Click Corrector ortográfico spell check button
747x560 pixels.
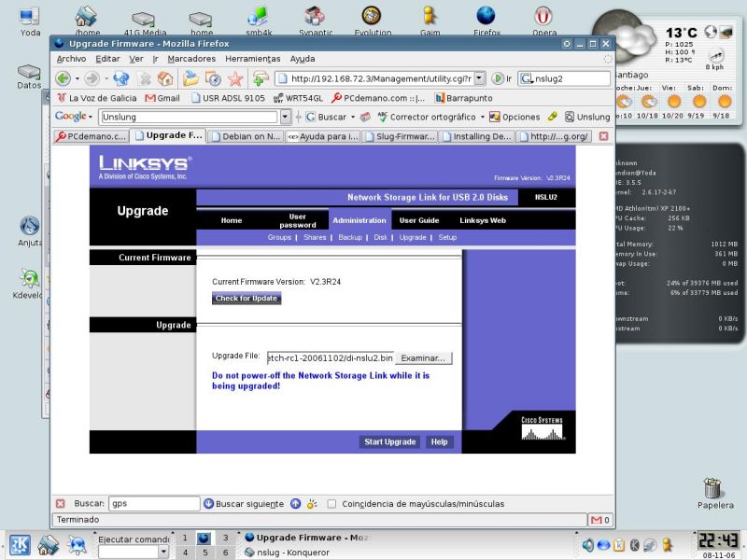(427, 117)
